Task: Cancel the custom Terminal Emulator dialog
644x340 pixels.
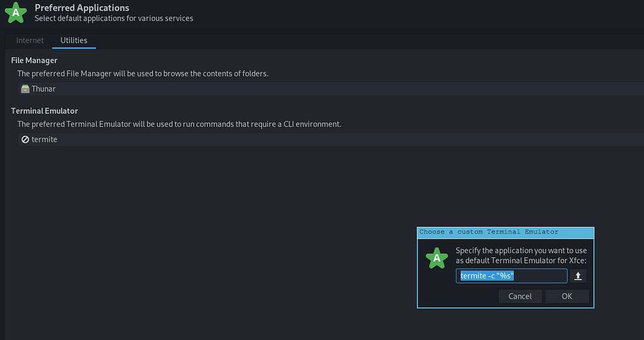Action: click(520, 296)
